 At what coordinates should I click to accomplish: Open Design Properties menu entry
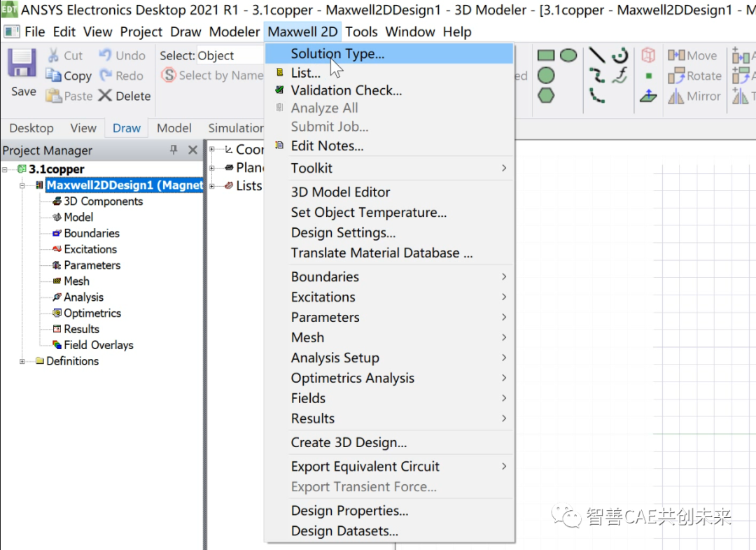390,511
